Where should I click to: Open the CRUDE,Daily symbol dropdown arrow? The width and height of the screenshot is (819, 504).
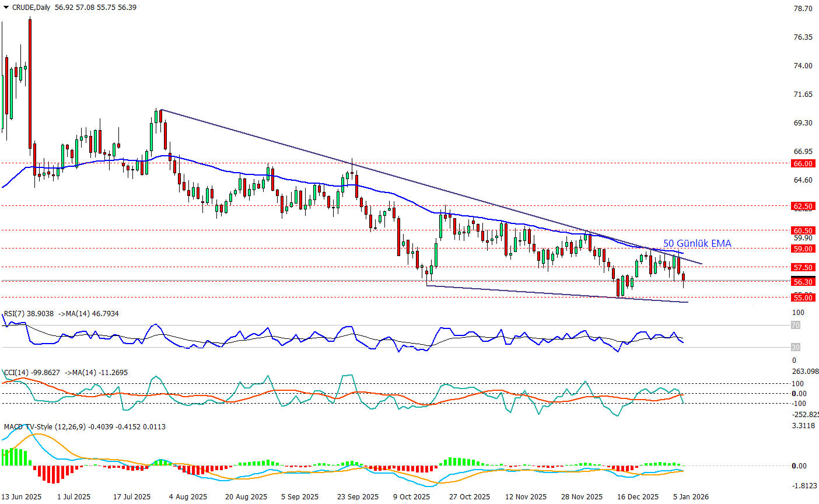pyautogui.click(x=6, y=8)
